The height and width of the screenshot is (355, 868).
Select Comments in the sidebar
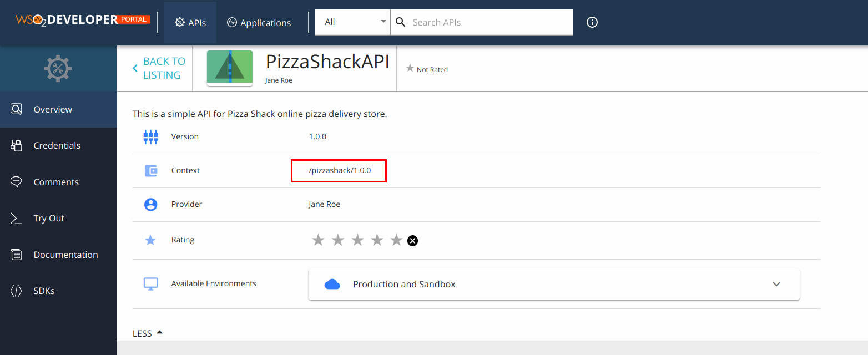tap(58, 182)
